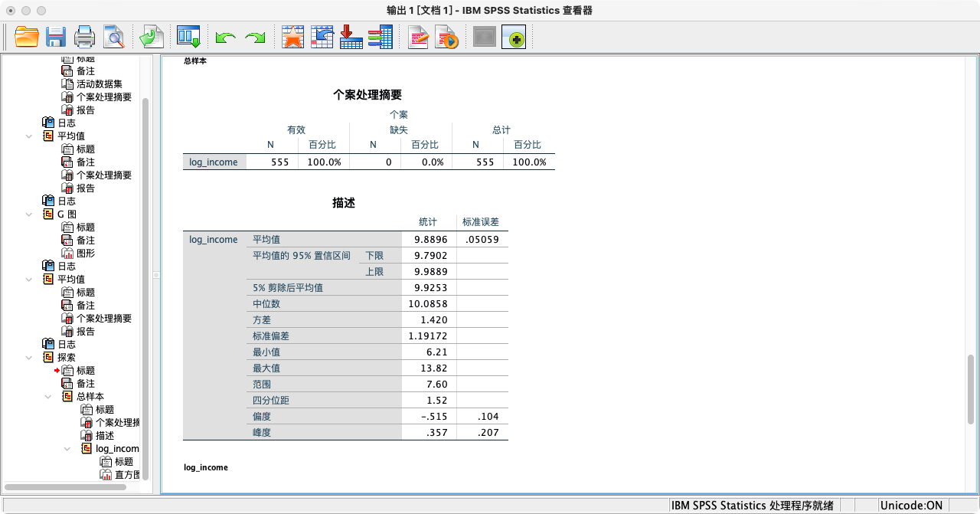Open the variables list toolbar icon
Viewport: 980px width, 514px height.
pos(380,37)
